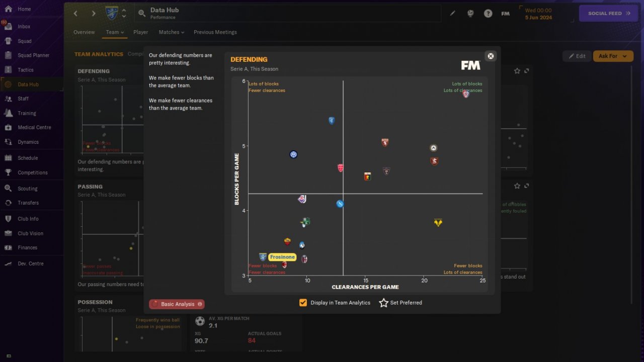Open the Inbox sidebar icon
Screen dimensions: 644x362
tap(8, 27)
